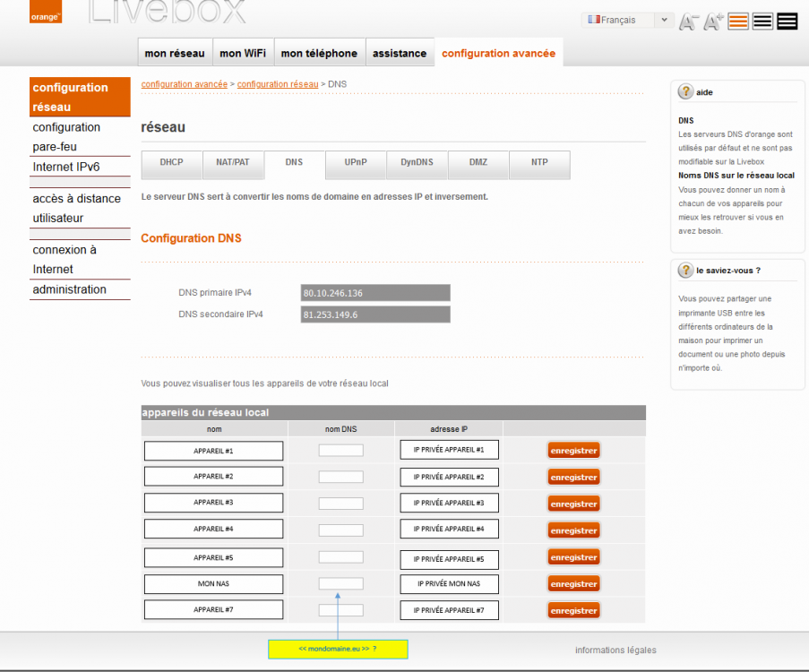Click the Orange logo

pyautogui.click(x=46, y=11)
